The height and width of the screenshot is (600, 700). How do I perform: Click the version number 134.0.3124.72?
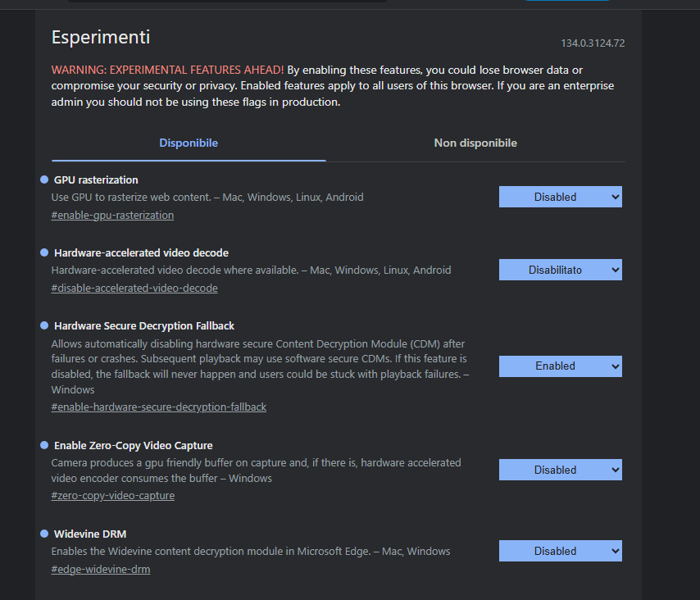593,43
